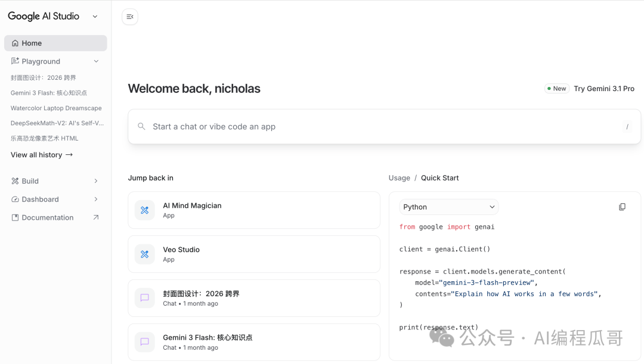Click the New badge beside Try Gemini
This screenshot has height=364, width=644.
(557, 89)
